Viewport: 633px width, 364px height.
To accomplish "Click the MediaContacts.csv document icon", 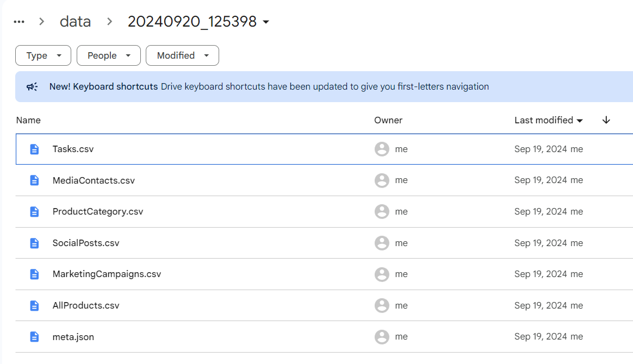I will (34, 180).
